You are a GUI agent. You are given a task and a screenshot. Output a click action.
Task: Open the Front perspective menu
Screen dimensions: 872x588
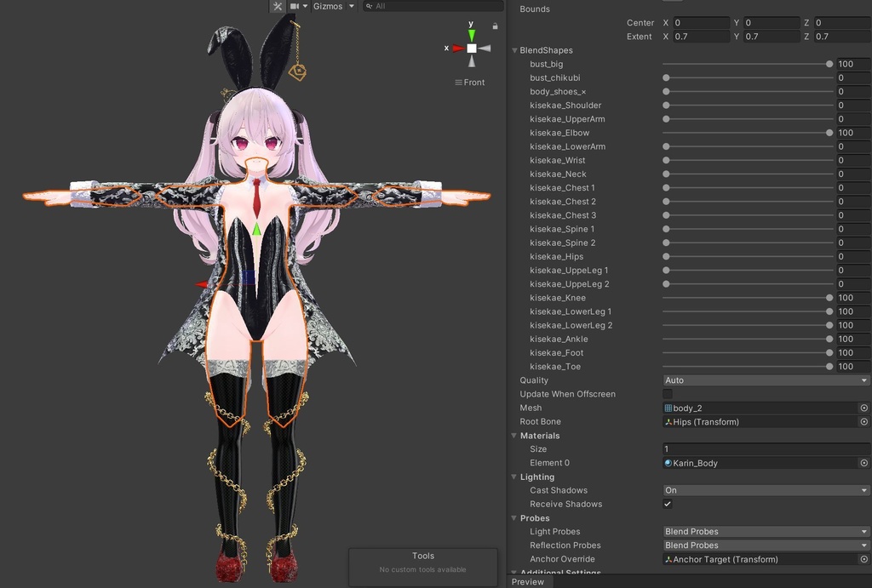pos(468,82)
